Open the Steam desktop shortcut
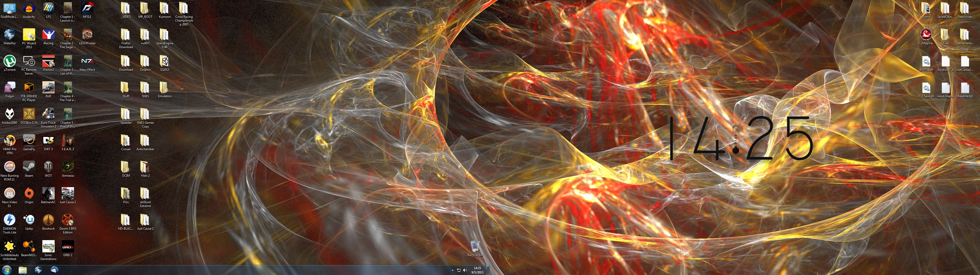The image size is (980, 275). tap(29, 167)
